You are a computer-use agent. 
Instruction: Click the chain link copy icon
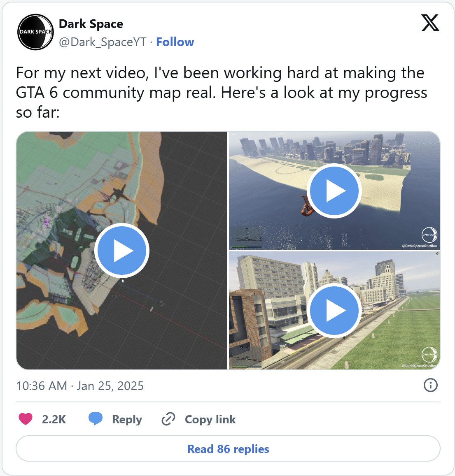click(x=168, y=419)
